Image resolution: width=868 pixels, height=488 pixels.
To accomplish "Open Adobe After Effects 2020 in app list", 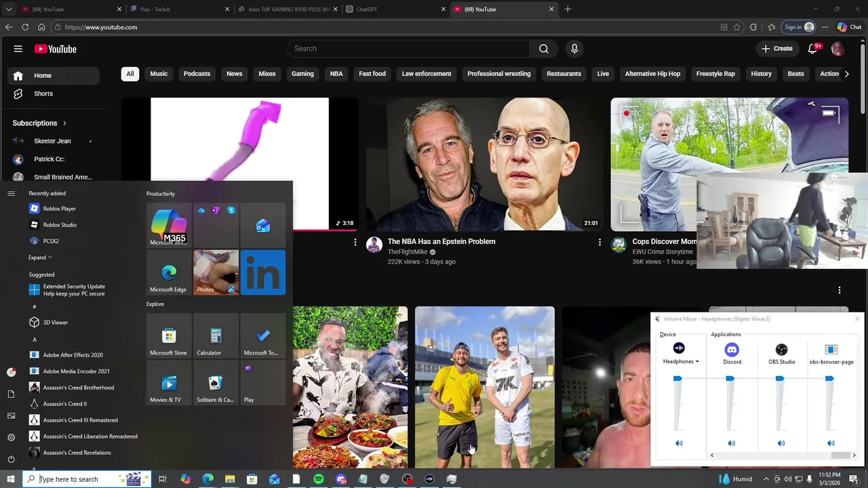I will (x=73, y=355).
